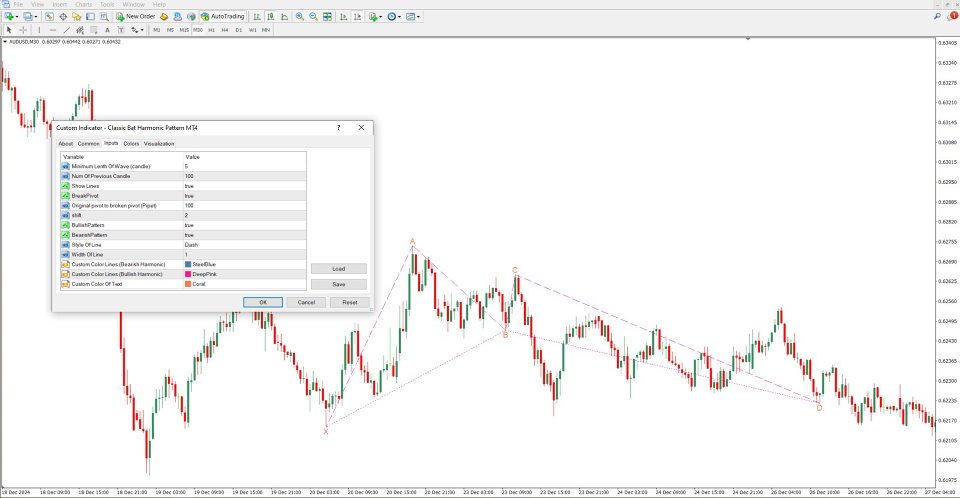Viewport: 960px width, 498px height.
Task: Open the Charts menu
Action: point(83,4)
